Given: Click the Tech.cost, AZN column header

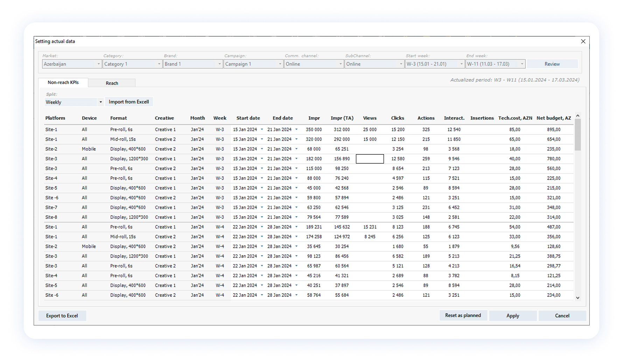Looking at the screenshot, I should tap(515, 118).
